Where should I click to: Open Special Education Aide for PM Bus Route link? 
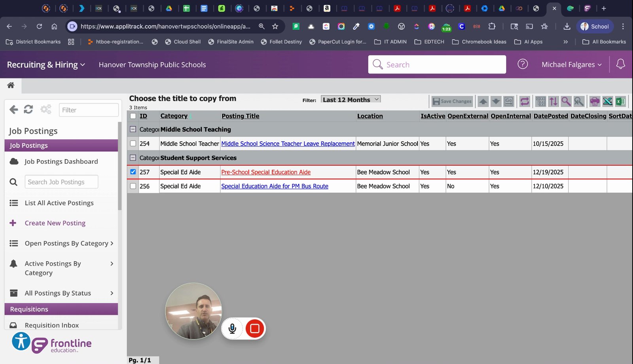[x=275, y=186]
